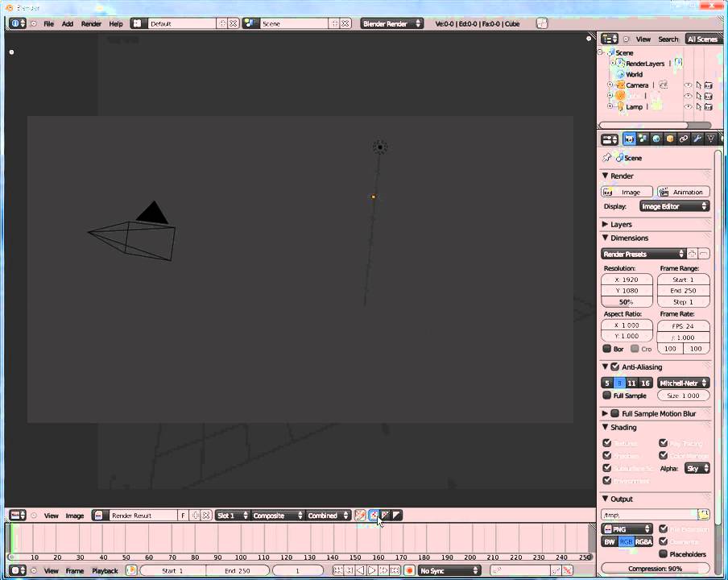Enable the Bor border checkbox
Image resolution: width=728 pixels, height=580 pixels.
click(607, 348)
